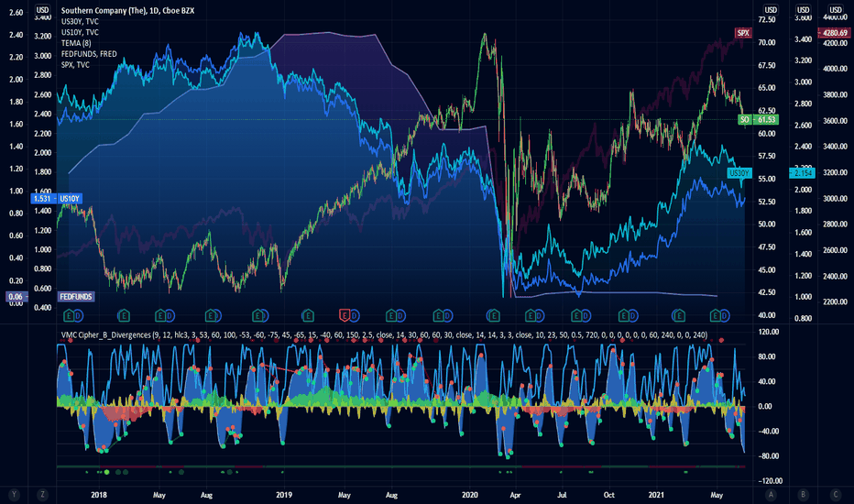
Task: Click the -120.00 indicator axis value
Action: click(x=770, y=480)
